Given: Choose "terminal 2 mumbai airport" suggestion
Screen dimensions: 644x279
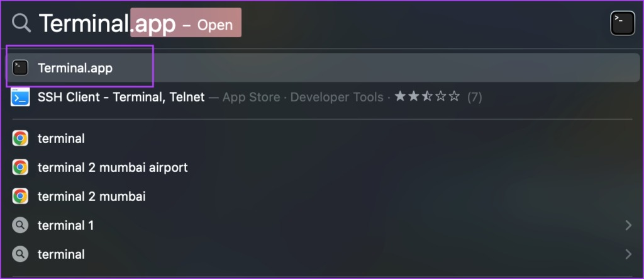Looking at the screenshot, I should (x=113, y=168).
